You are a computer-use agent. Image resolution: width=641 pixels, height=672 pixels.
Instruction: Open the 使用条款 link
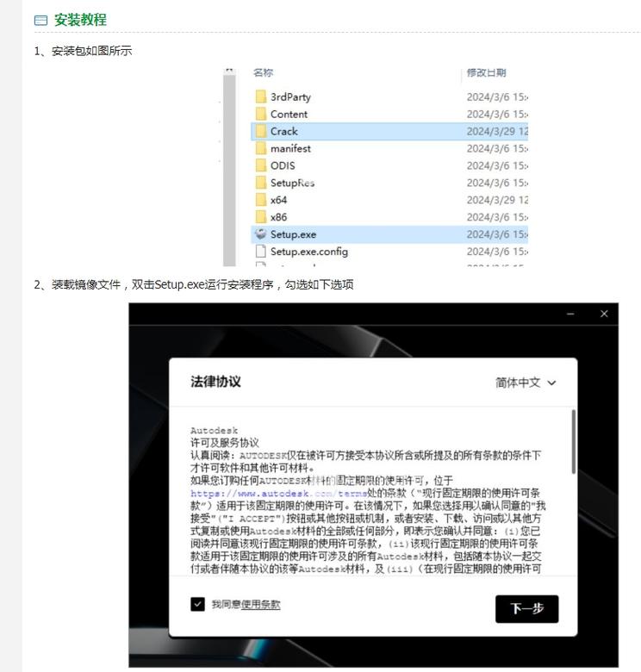260,604
